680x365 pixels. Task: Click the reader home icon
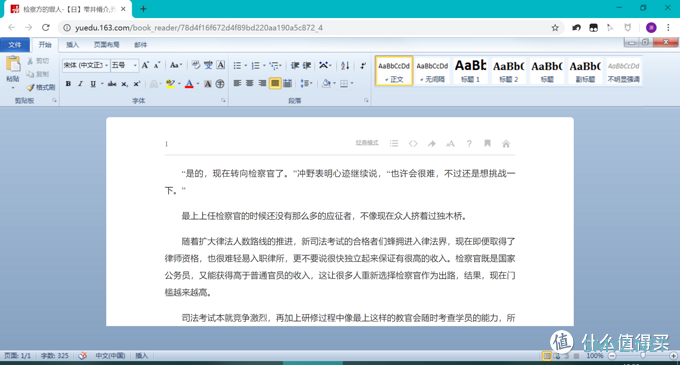tap(506, 143)
